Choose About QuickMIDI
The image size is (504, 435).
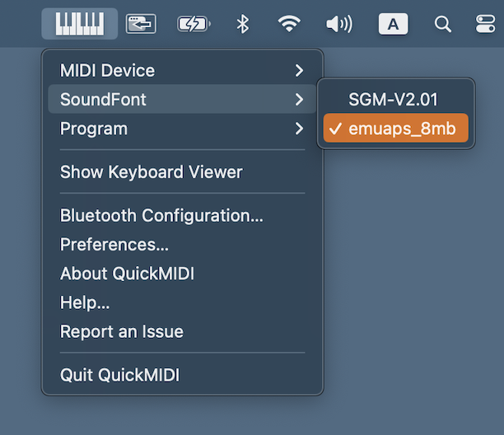[x=127, y=274]
